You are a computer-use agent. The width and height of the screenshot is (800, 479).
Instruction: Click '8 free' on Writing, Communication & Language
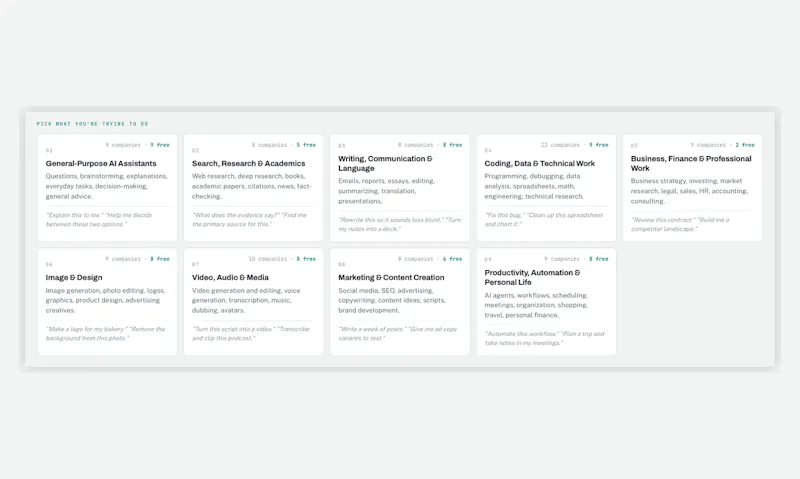coord(452,145)
